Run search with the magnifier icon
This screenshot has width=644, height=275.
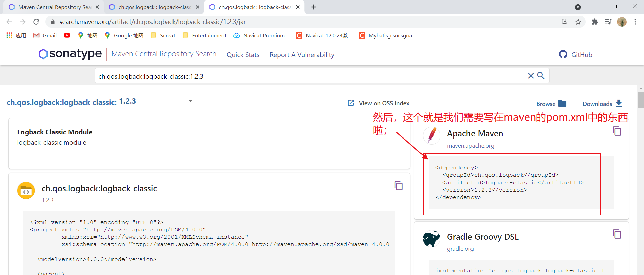[541, 76]
